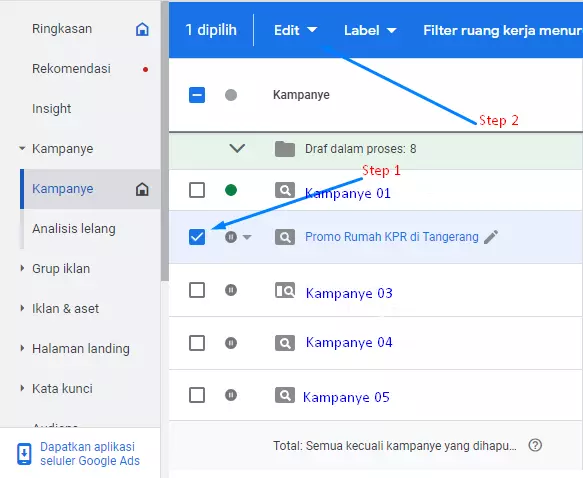Open the Edit dropdown in the blue bar
This screenshot has width=583, height=478.
(x=296, y=30)
